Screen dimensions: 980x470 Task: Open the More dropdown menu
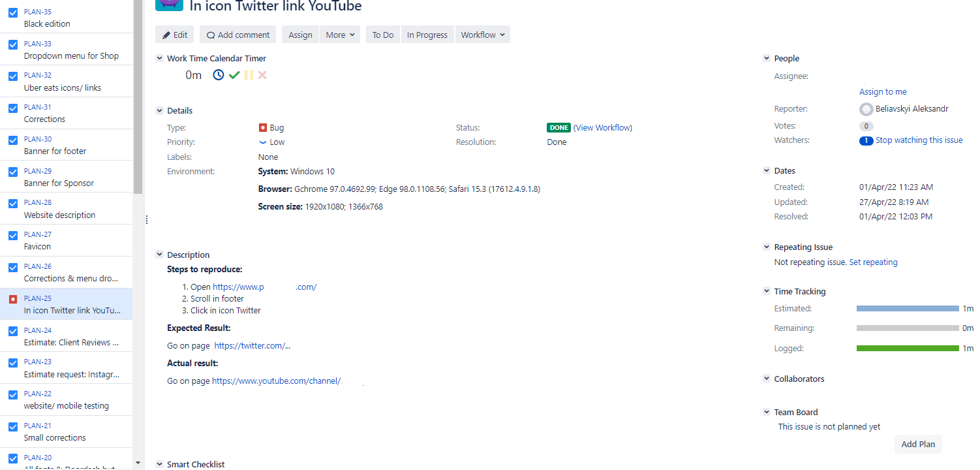pyautogui.click(x=340, y=35)
